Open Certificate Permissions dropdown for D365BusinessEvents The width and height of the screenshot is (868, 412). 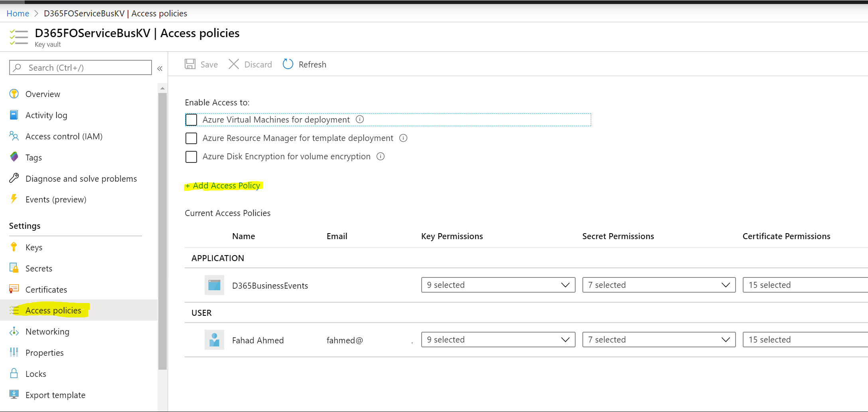(805, 285)
